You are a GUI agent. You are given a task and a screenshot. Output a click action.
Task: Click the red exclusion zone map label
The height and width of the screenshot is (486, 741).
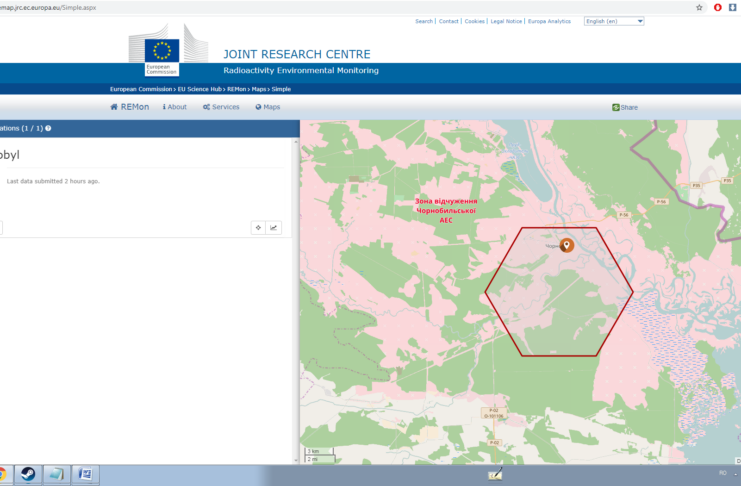click(x=446, y=210)
